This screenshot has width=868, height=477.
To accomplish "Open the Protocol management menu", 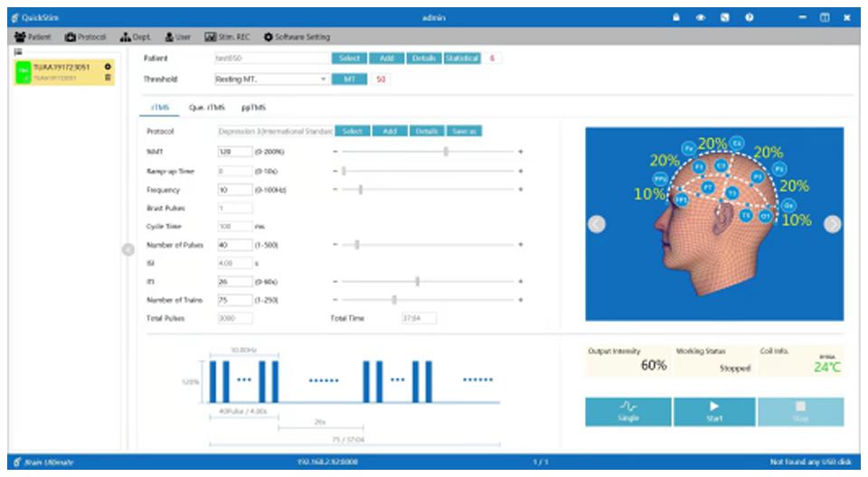I will 87,37.
